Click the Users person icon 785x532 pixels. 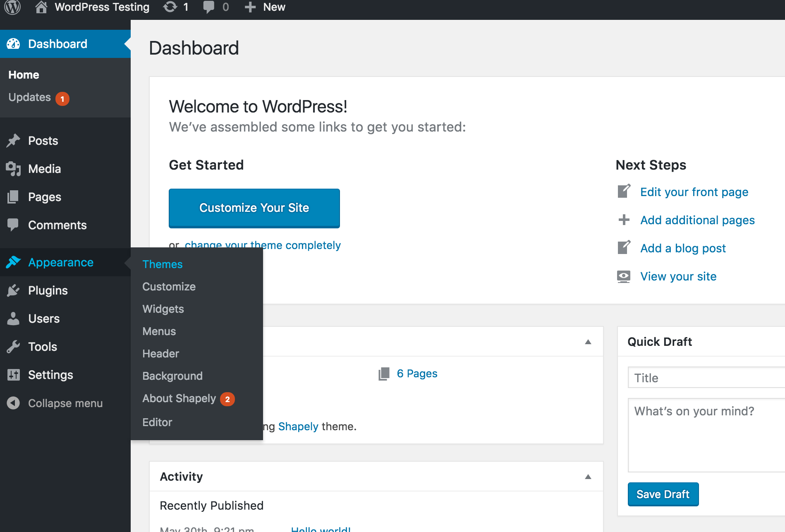[13, 319]
